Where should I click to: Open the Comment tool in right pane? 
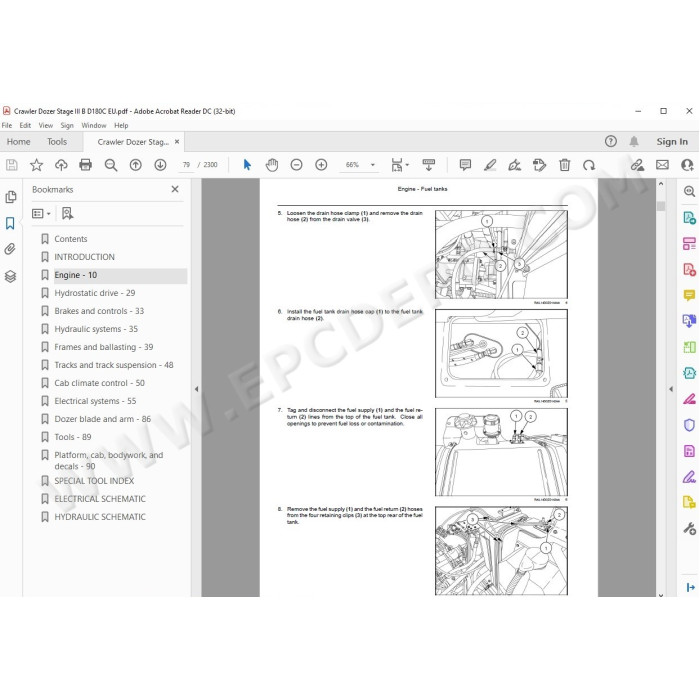pos(689,295)
